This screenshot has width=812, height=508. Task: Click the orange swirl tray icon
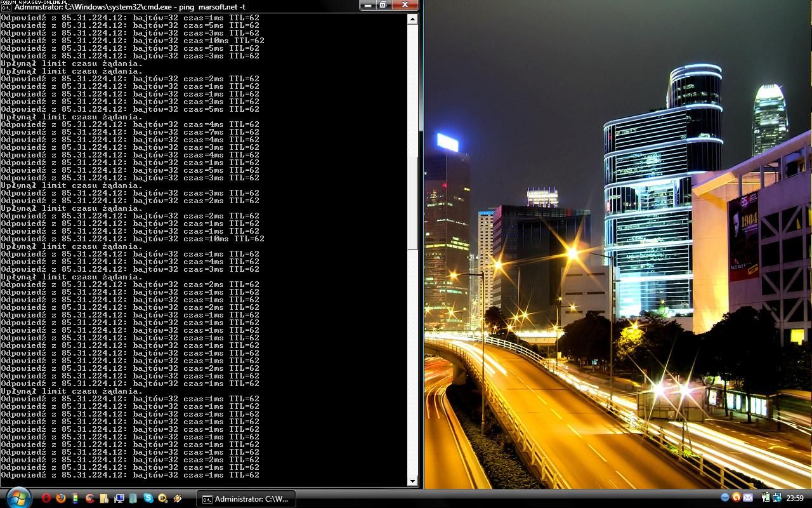pos(736,497)
